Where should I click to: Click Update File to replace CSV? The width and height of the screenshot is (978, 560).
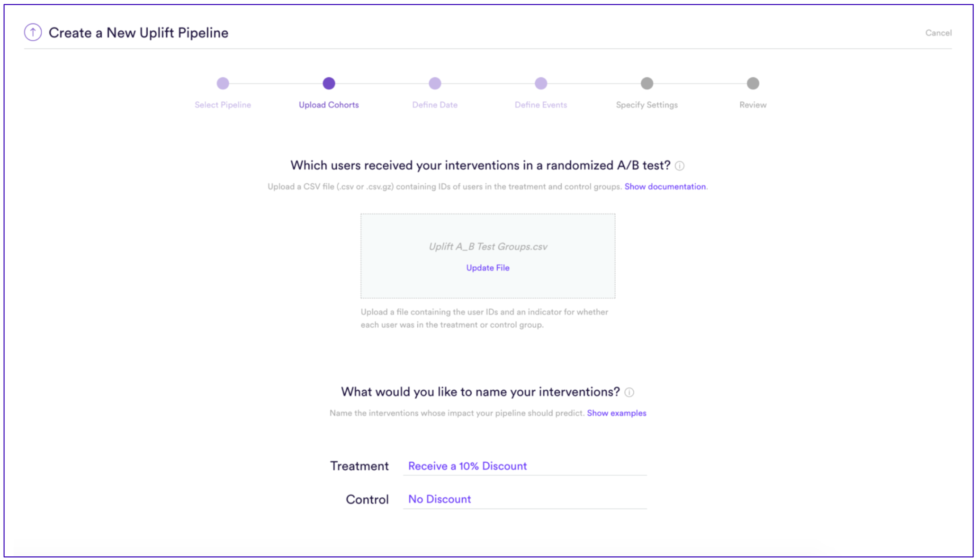[x=488, y=268]
